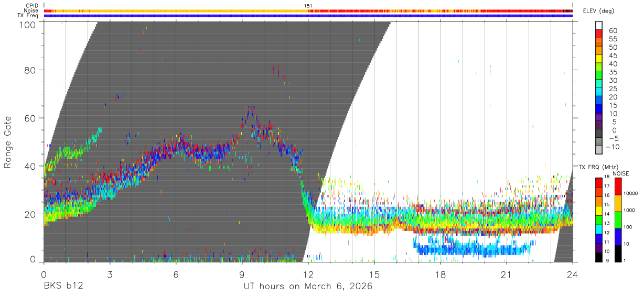This screenshot has width=644, height=297.
Task: Click the CPID value 151 label
Action: click(x=308, y=6)
